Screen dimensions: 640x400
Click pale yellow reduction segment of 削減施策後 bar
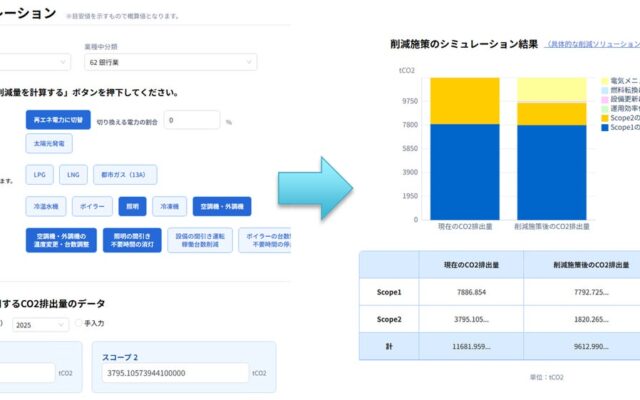tap(552, 89)
